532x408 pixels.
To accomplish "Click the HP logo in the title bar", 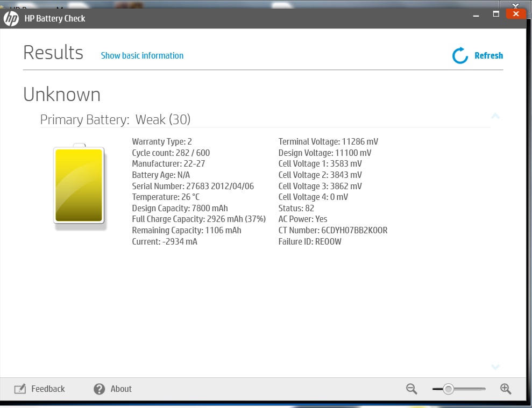I will point(11,18).
